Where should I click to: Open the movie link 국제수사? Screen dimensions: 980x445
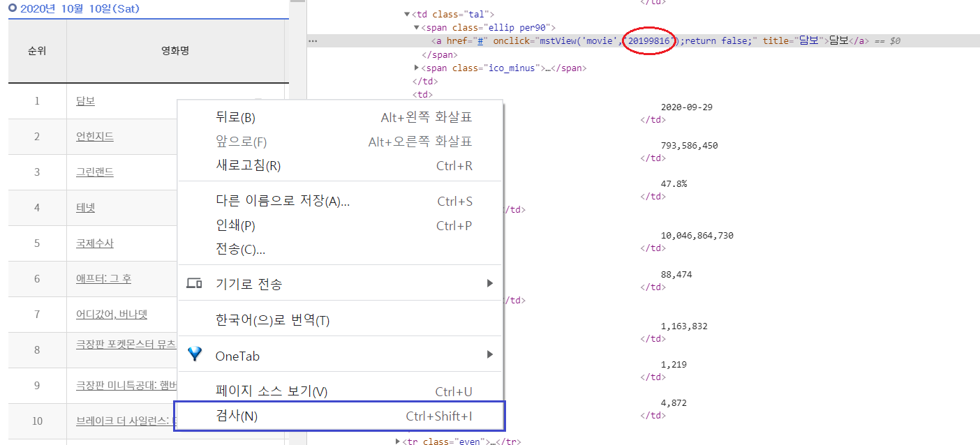[95, 243]
